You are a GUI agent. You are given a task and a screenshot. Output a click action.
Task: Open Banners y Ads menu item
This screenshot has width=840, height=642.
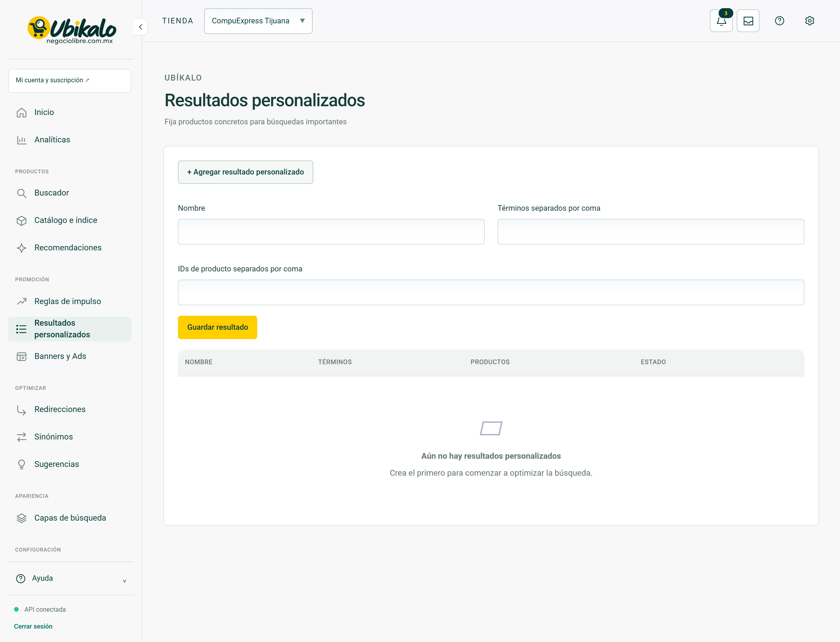[x=69, y=357]
